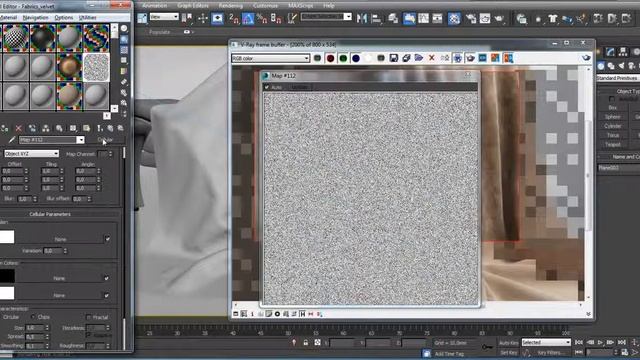This screenshot has height=360, width=640.
Task: Click the lock selection icon in status bar
Action: [x=305, y=343]
